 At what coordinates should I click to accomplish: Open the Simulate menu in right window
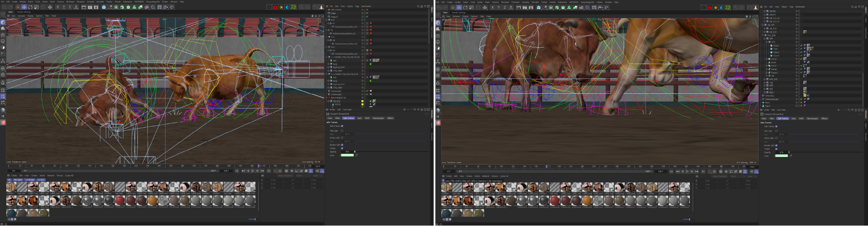(x=535, y=2)
